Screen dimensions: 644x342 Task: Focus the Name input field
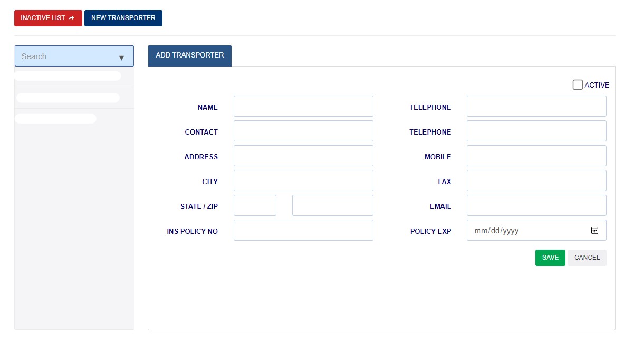tap(303, 106)
